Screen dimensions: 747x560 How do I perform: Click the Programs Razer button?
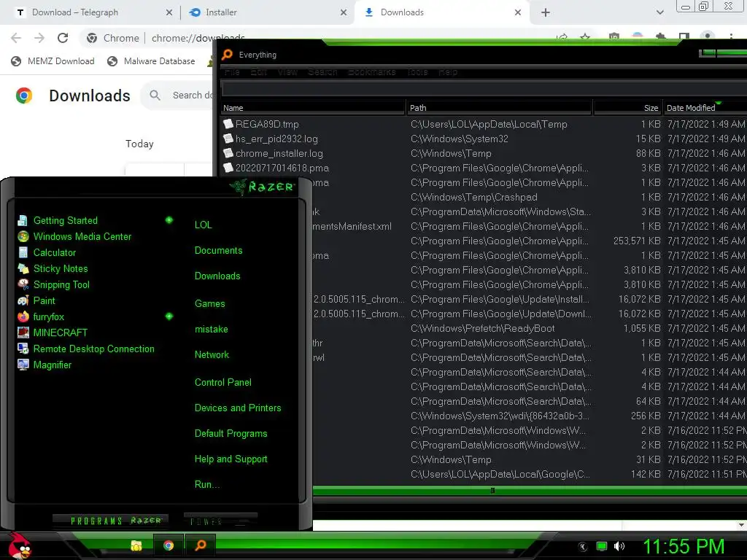[x=111, y=521]
